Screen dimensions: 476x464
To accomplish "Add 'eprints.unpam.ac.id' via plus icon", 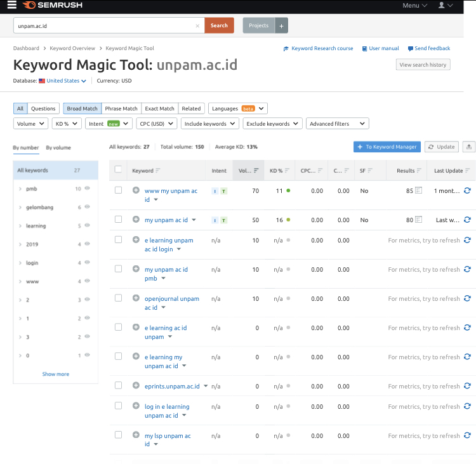I will pyautogui.click(x=136, y=386).
